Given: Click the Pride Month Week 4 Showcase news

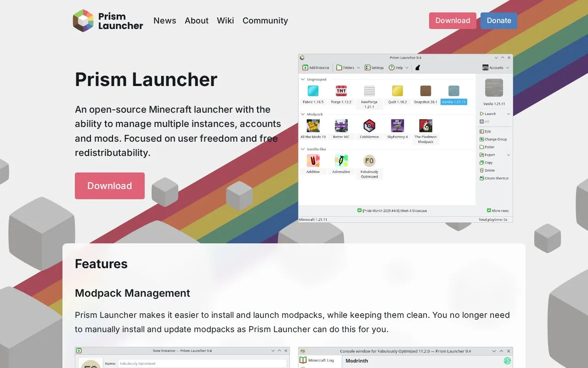Looking at the screenshot, I should (392, 211).
